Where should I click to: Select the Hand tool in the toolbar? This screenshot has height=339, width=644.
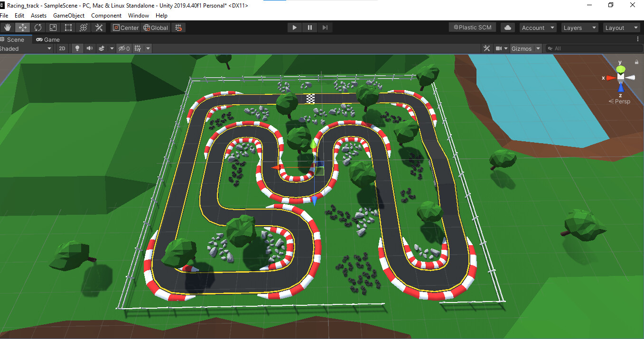coord(7,27)
